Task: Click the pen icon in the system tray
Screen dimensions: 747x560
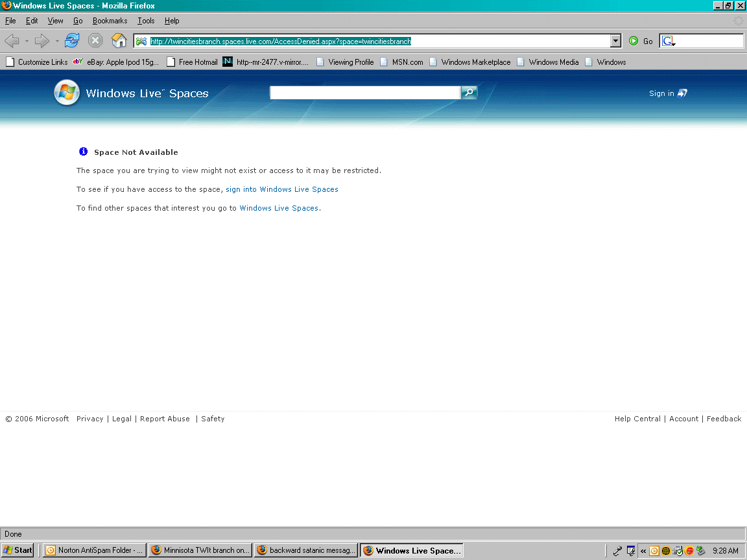Action: click(617, 551)
